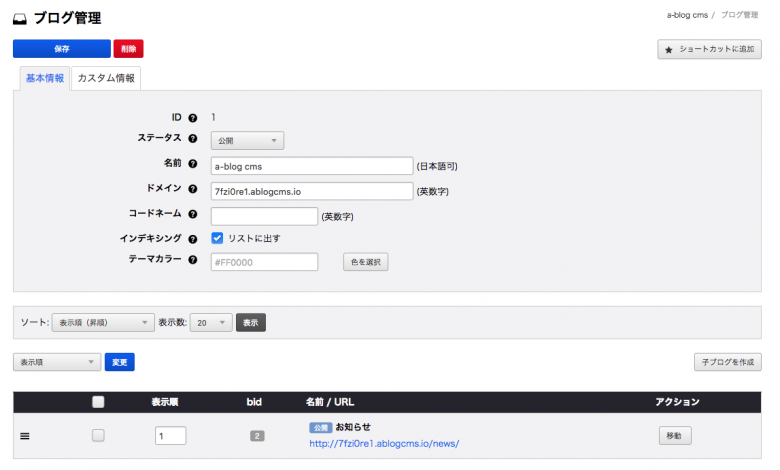Click the help icon beside 名前
780x470 pixels.
(193, 165)
